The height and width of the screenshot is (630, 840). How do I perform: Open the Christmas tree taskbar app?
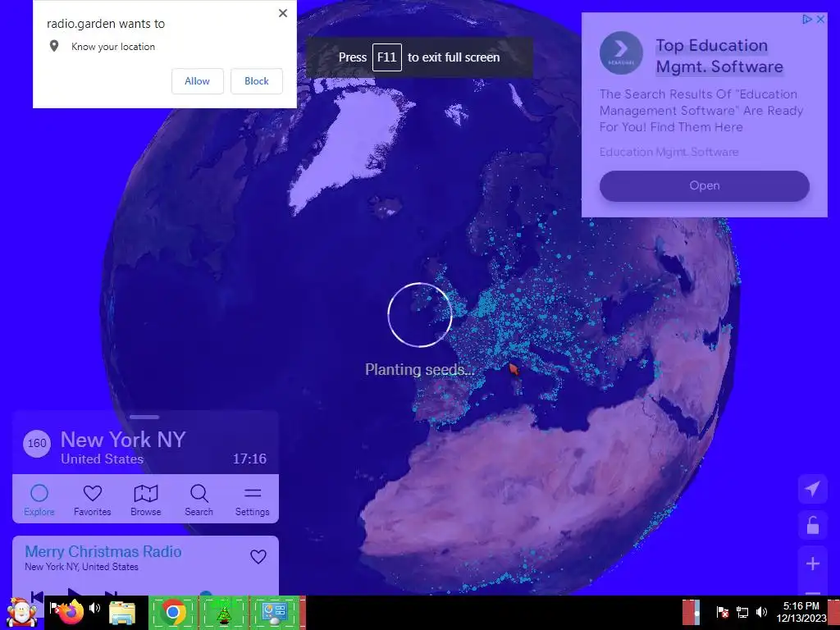(x=223, y=613)
